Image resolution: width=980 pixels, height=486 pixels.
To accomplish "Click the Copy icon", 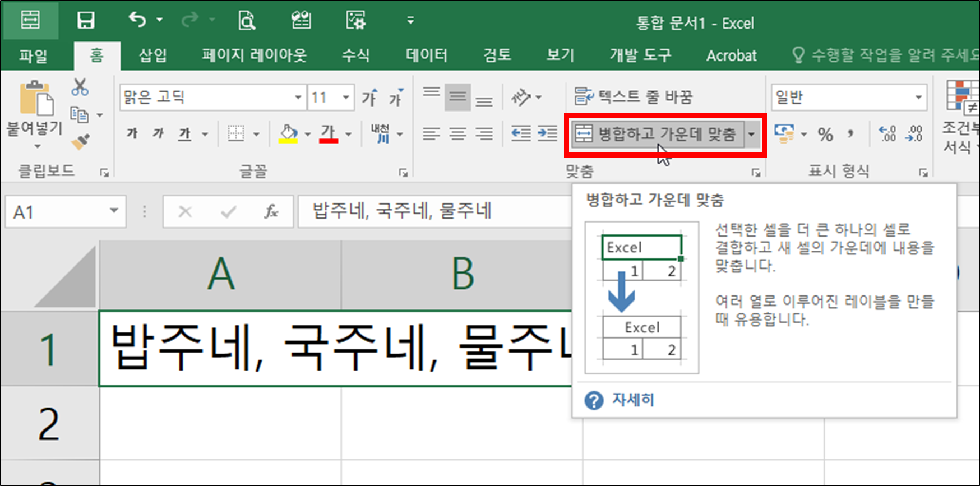I will (x=80, y=115).
